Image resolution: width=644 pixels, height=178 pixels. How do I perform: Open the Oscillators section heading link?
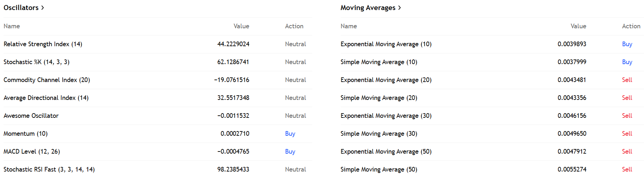coord(21,8)
